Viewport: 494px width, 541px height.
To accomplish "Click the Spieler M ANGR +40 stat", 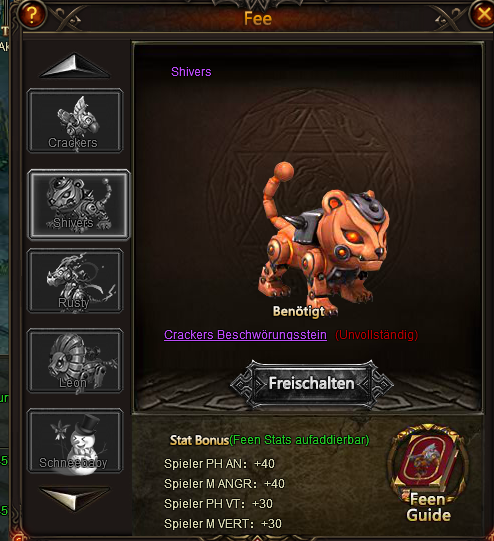I will pyautogui.click(x=224, y=484).
